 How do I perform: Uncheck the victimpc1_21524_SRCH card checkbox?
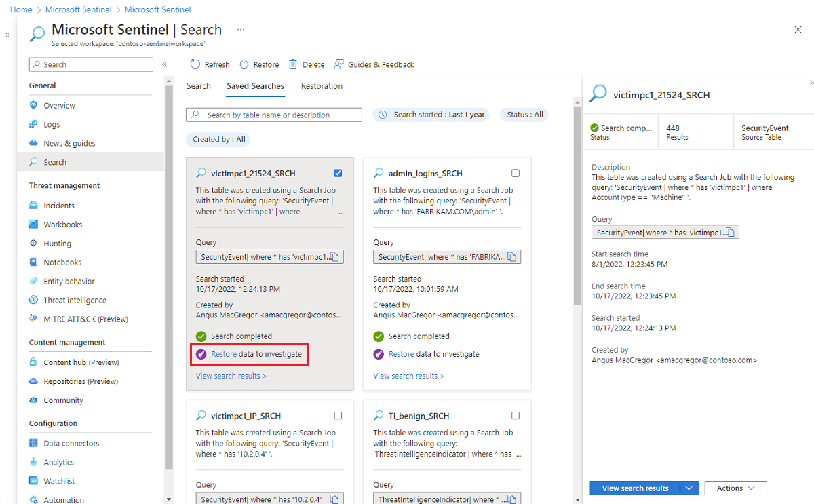338,173
